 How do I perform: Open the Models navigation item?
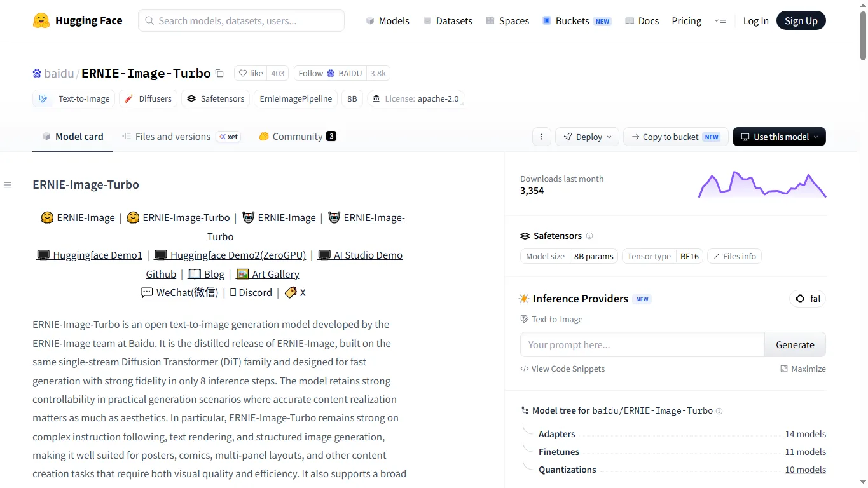coord(387,20)
